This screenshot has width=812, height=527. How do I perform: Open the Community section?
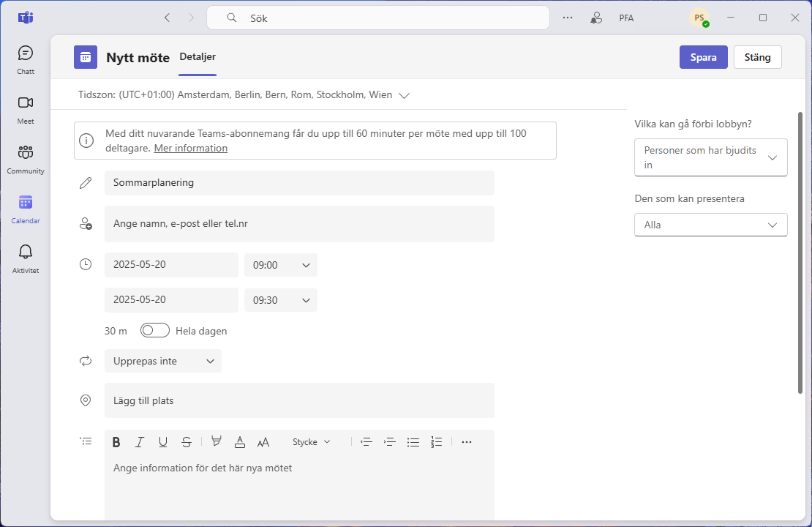point(25,157)
